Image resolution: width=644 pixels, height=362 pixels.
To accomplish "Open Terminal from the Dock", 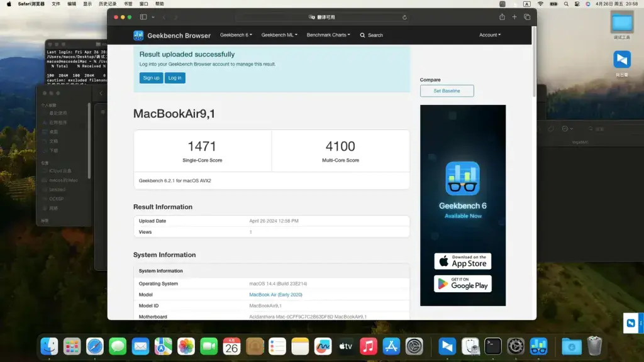I will (493, 346).
